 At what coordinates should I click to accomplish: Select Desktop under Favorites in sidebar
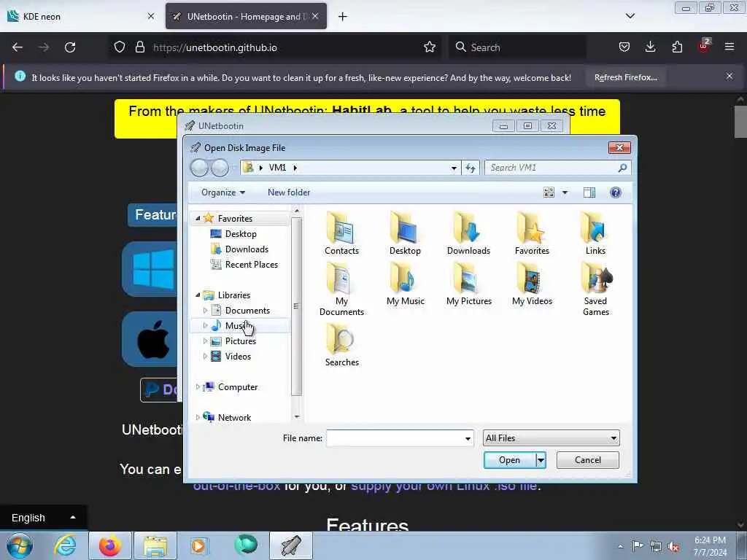pyautogui.click(x=241, y=234)
